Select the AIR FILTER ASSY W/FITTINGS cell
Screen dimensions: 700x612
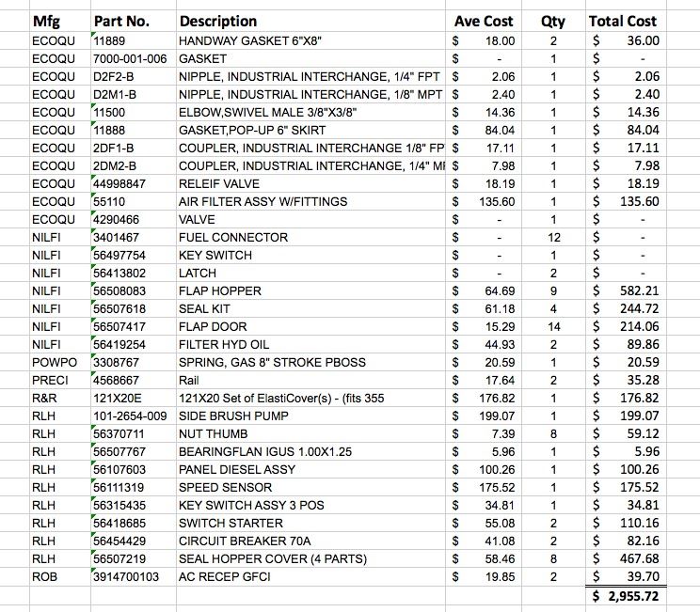point(262,202)
